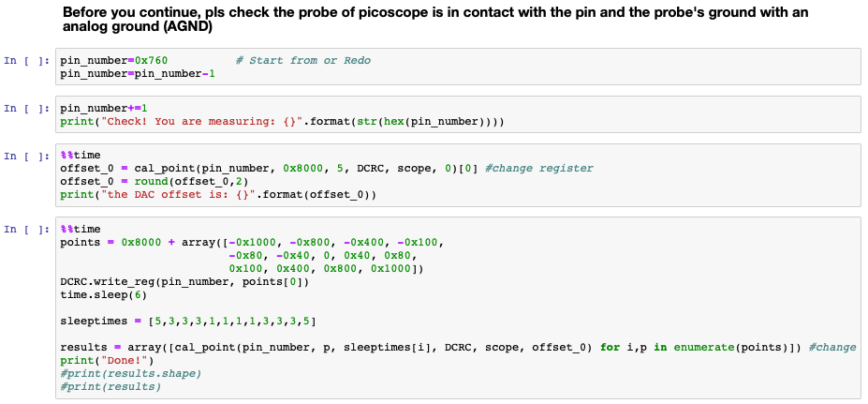This screenshot has width=868, height=404.
Task: Click the points = 0x8000 + array line
Action: (253, 242)
